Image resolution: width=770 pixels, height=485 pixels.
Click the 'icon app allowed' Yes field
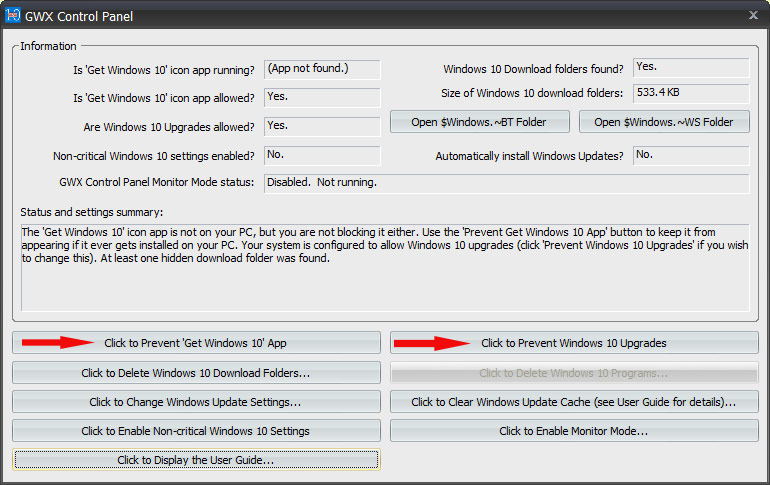coord(322,97)
